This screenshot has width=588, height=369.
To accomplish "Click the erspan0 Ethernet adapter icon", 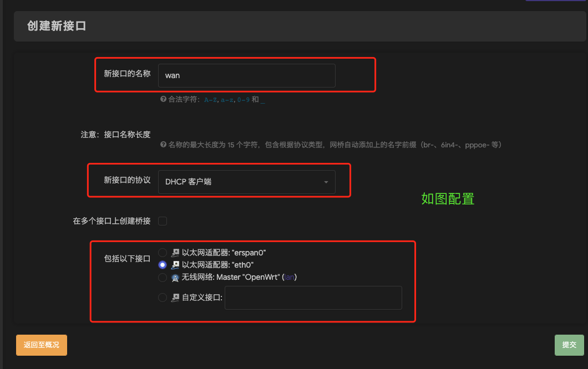I will (x=175, y=253).
